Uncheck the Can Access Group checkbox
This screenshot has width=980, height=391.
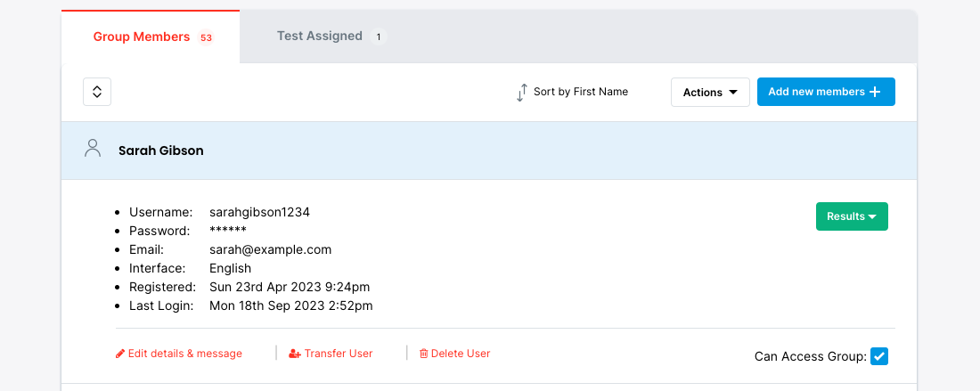coord(879,356)
